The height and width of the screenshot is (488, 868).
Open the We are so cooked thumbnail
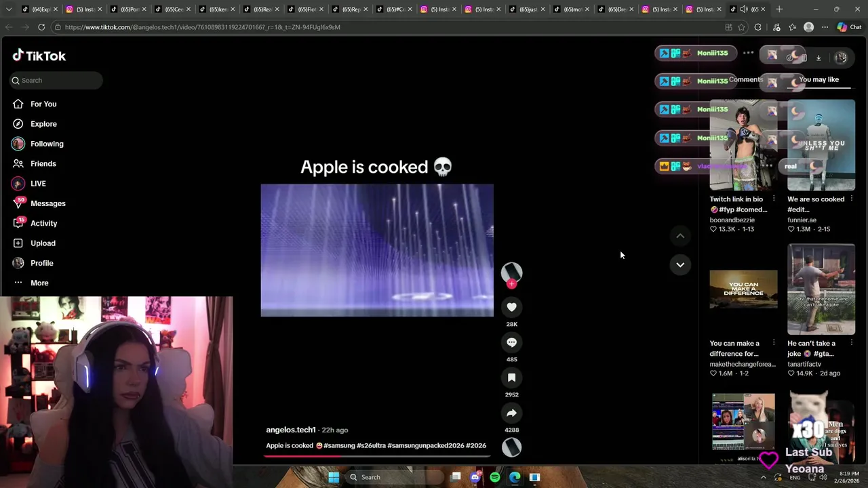click(x=821, y=145)
